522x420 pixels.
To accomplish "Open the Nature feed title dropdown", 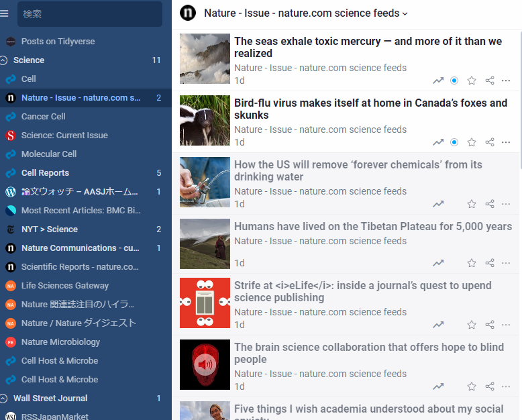I will [x=405, y=13].
